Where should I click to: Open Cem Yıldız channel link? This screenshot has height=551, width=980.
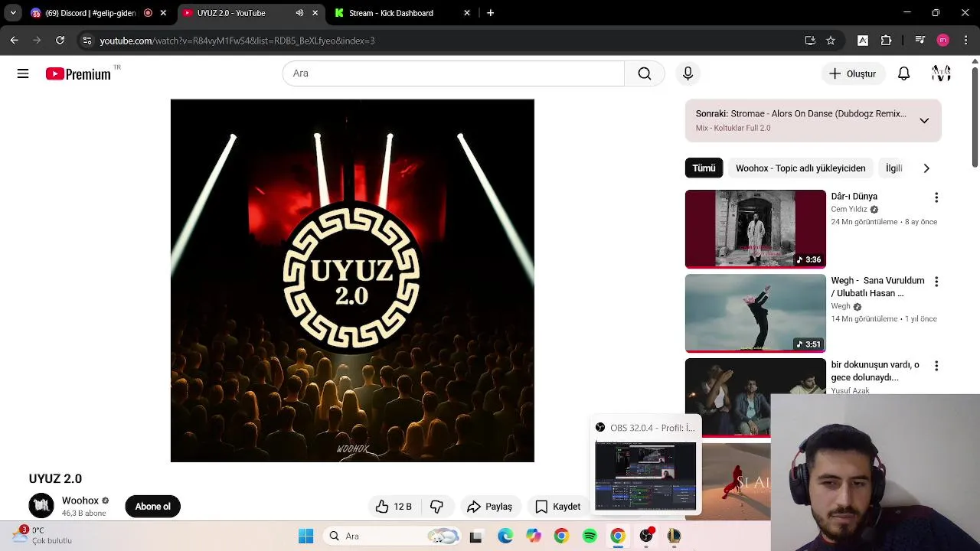click(849, 210)
